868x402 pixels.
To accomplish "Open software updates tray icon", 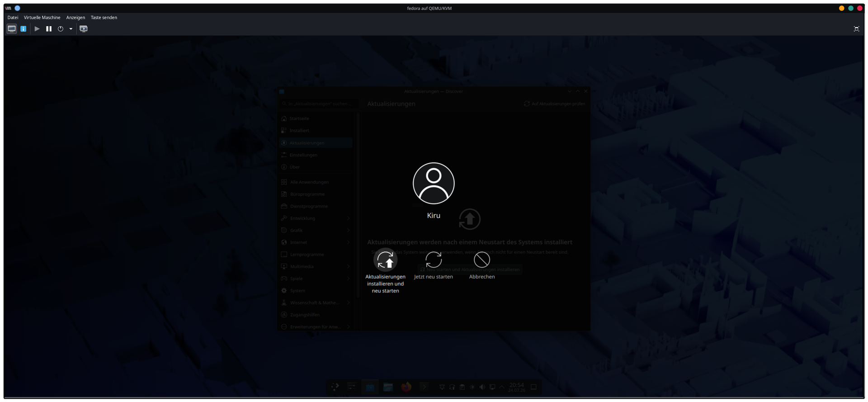I will pyautogui.click(x=452, y=387).
